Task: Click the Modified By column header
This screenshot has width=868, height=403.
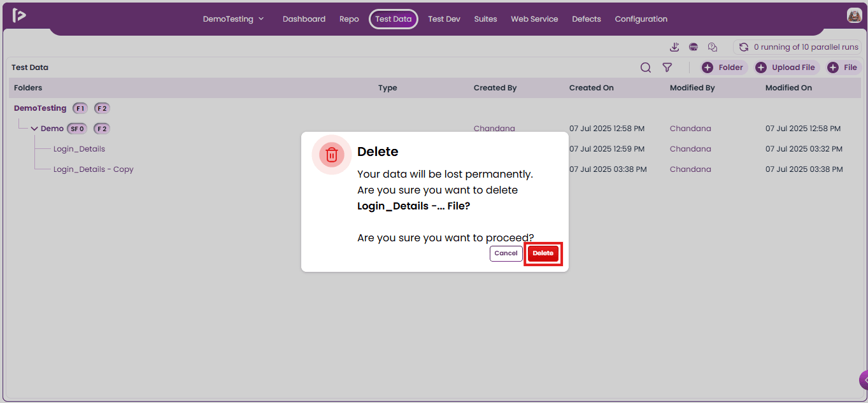Action: click(692, 88)
